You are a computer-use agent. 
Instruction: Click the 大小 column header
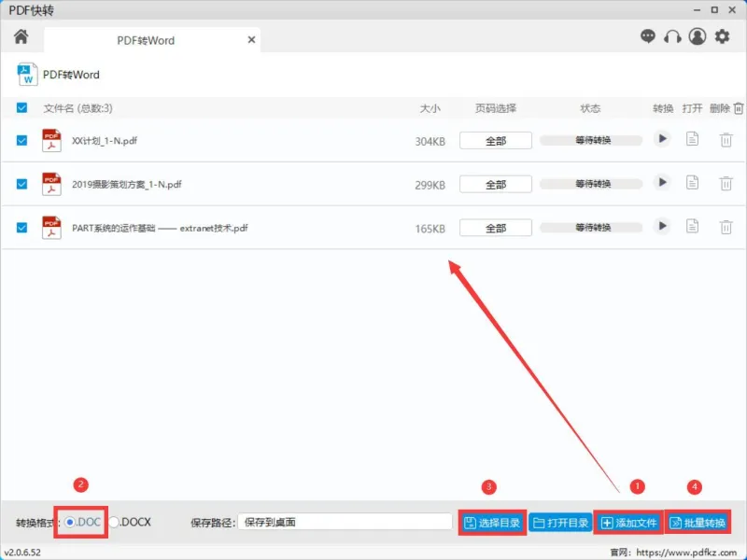click(x=430, y=108)
